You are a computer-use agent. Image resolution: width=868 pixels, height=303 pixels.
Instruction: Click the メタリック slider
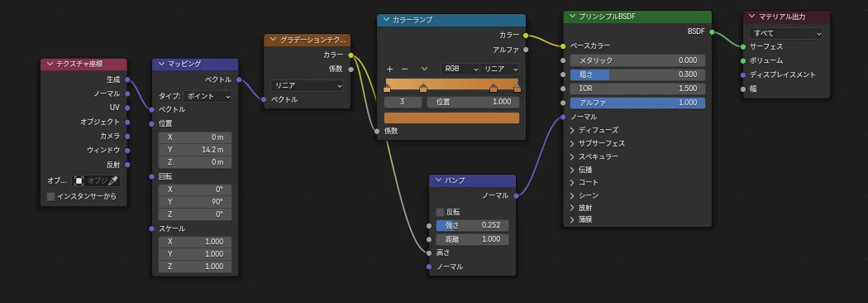[x=637, y=60]
